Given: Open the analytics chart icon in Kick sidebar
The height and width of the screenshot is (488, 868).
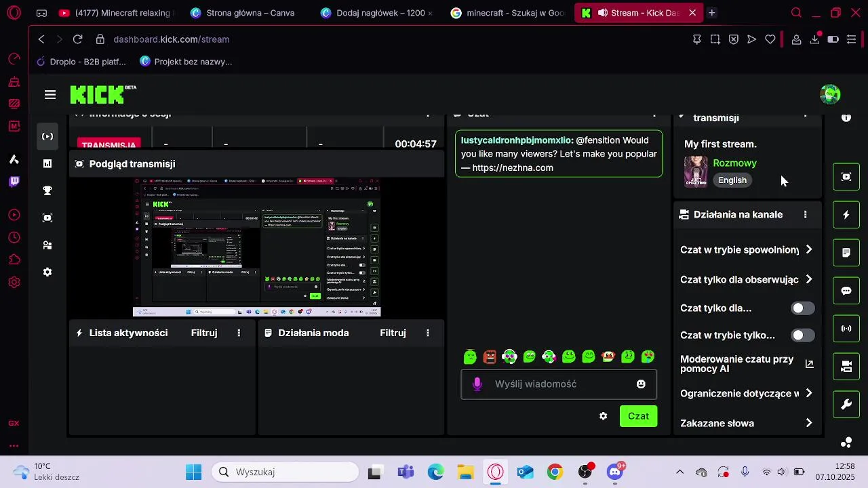Looking at the screenshot, I should 47,163.
